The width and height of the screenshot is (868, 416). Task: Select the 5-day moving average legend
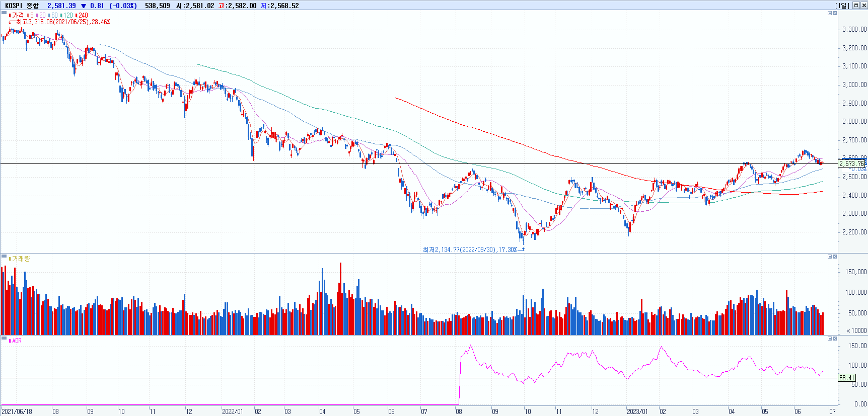point(30,15)
